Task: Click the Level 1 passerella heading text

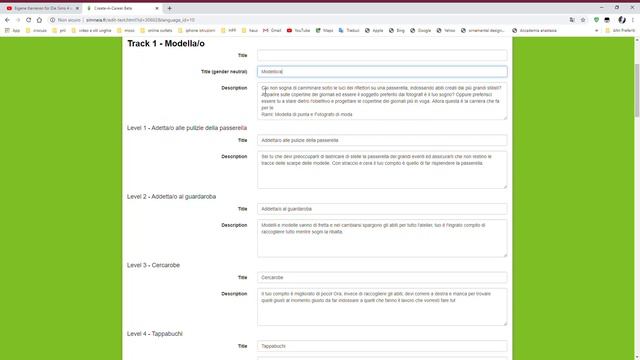Action: [187, 128]
